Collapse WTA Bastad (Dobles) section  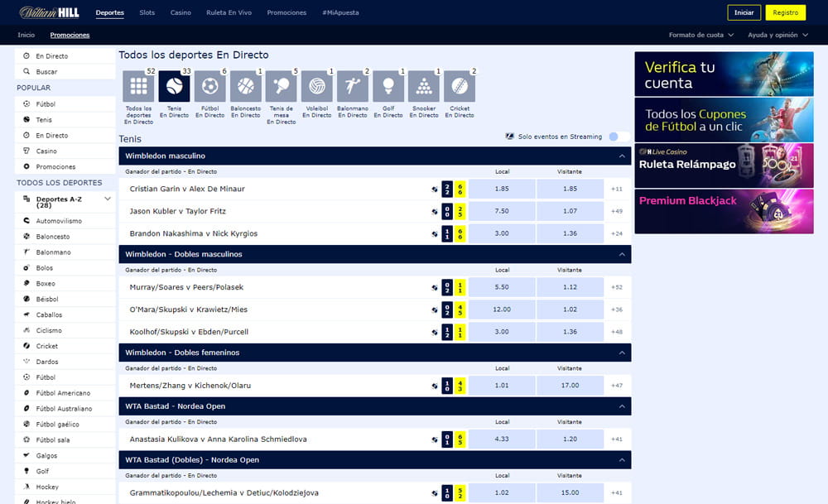(x=622, y=460)
